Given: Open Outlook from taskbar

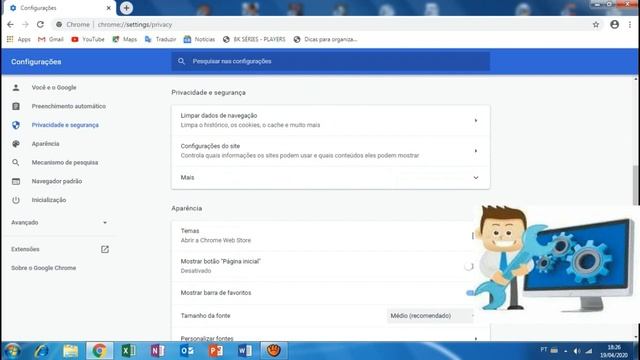Looking at the screenshot, I should click(187, 351).
